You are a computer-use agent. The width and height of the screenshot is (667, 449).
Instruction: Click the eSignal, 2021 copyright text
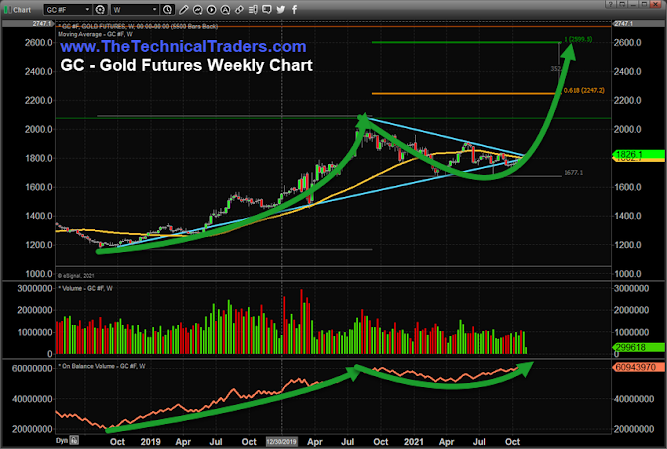coord(76,276)
